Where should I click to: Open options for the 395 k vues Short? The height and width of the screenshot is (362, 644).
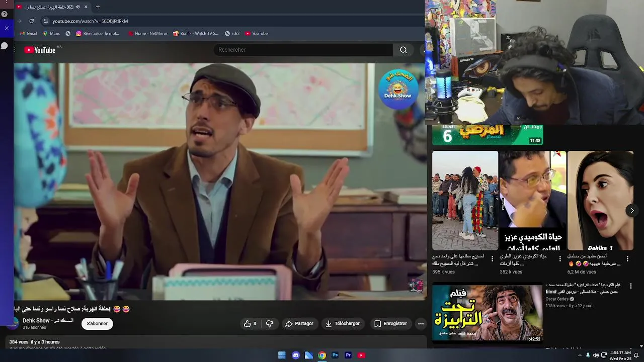tap(493, 259)
